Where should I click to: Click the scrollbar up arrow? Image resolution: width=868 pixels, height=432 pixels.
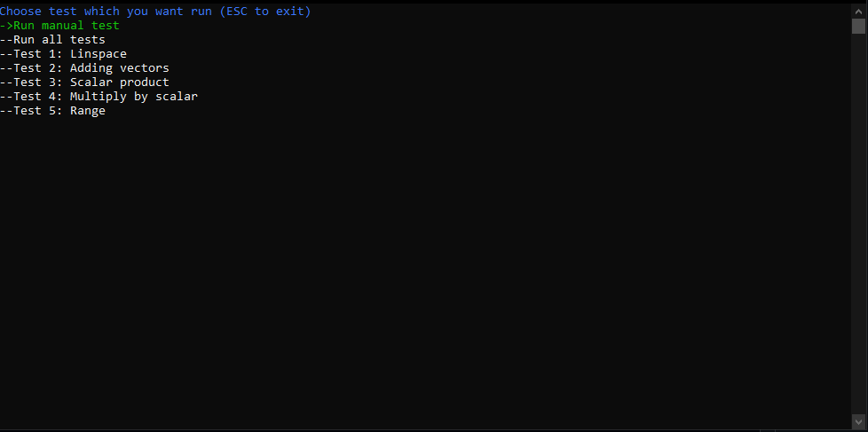point(858,11)
